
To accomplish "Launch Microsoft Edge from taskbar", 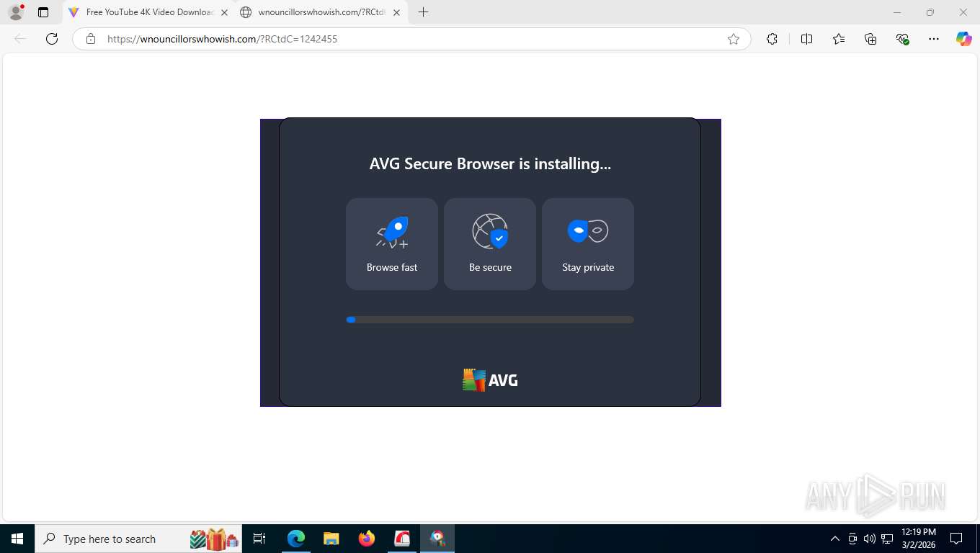I will point(296,539).
